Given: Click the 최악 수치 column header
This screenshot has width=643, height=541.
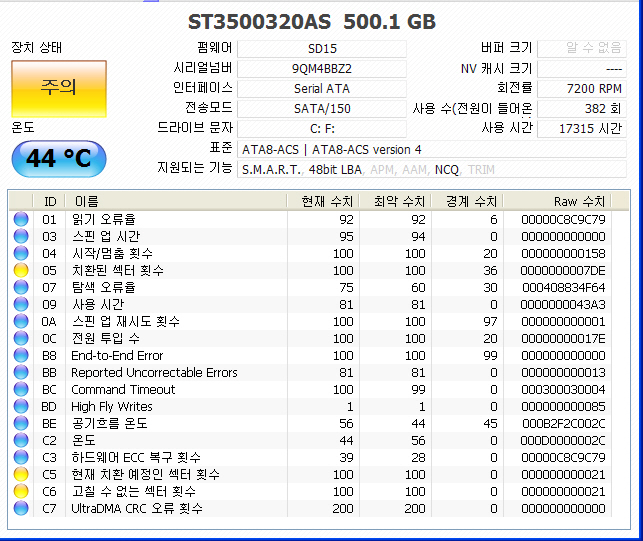Looking at the screenshot, I should [395, 201].
